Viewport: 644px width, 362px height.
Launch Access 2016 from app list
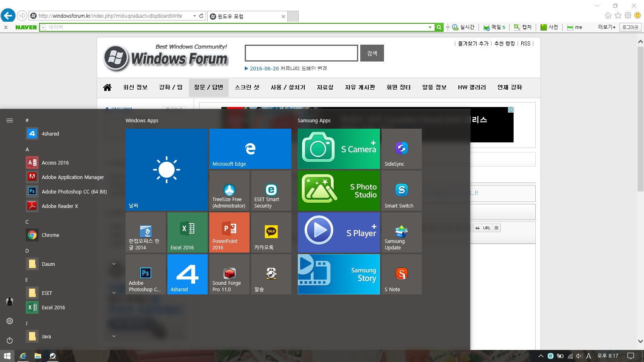(x=71, y=162)
